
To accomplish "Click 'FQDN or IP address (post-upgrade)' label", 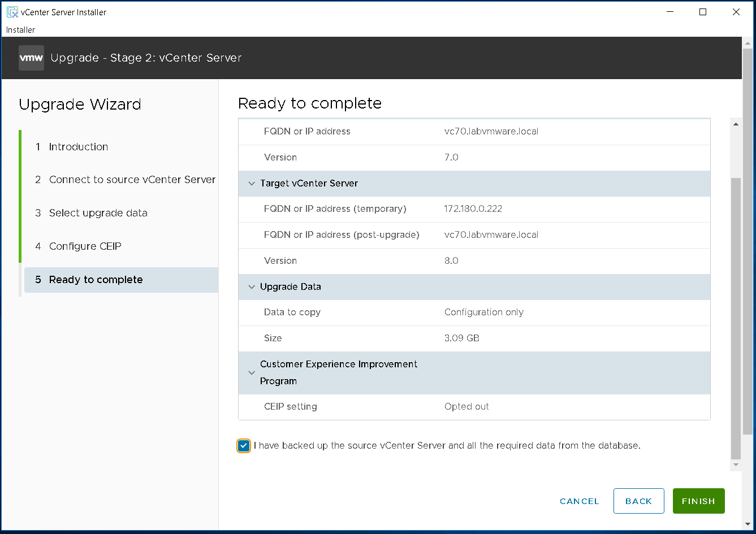I will [x=342, y=235].
